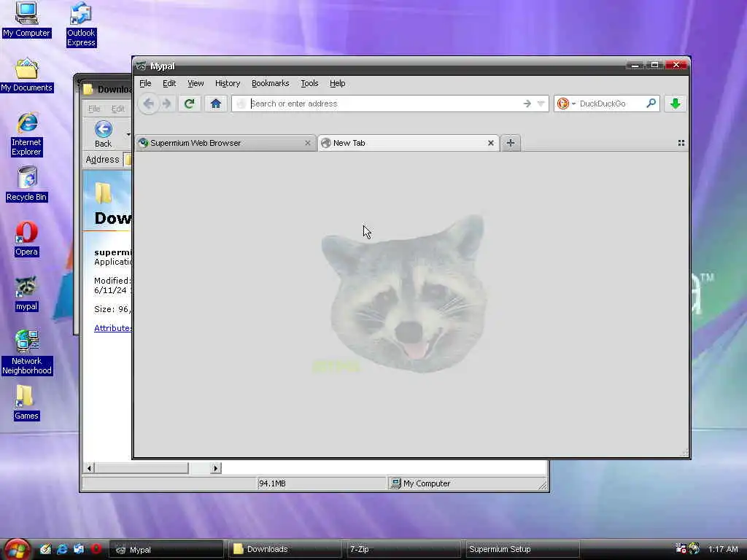
Task: Switch to Supermium Setup taskbar button
Action: click(522, 550)
